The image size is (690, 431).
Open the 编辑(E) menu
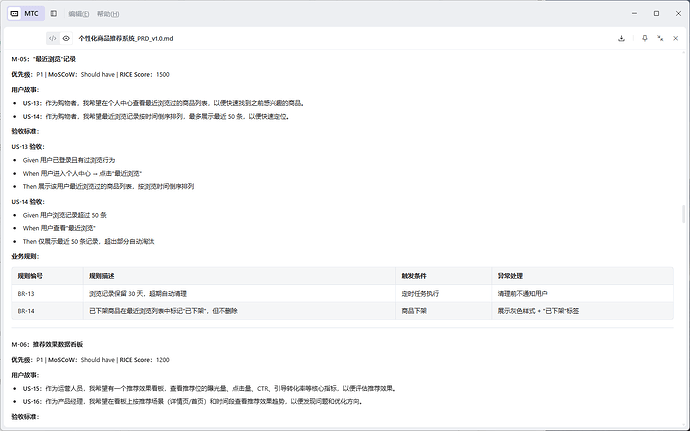pyautogui.click(x=79, y=14)
